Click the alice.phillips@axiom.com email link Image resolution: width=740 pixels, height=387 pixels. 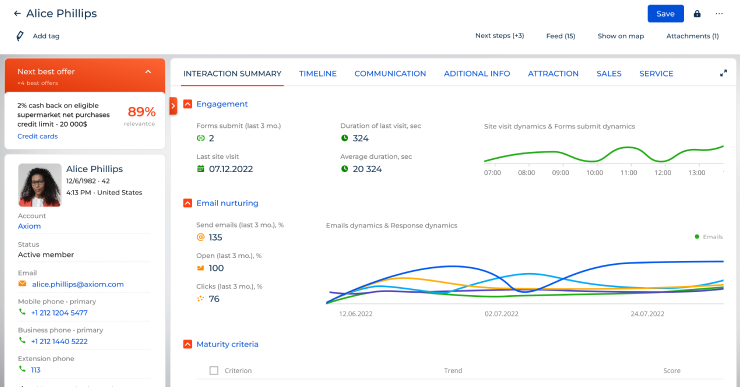[78, 284]
